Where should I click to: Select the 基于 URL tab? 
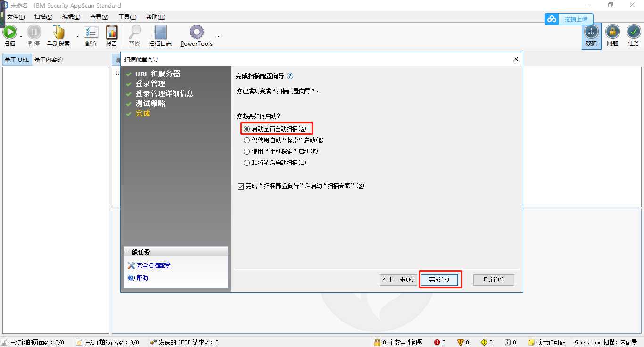(17, 60)
